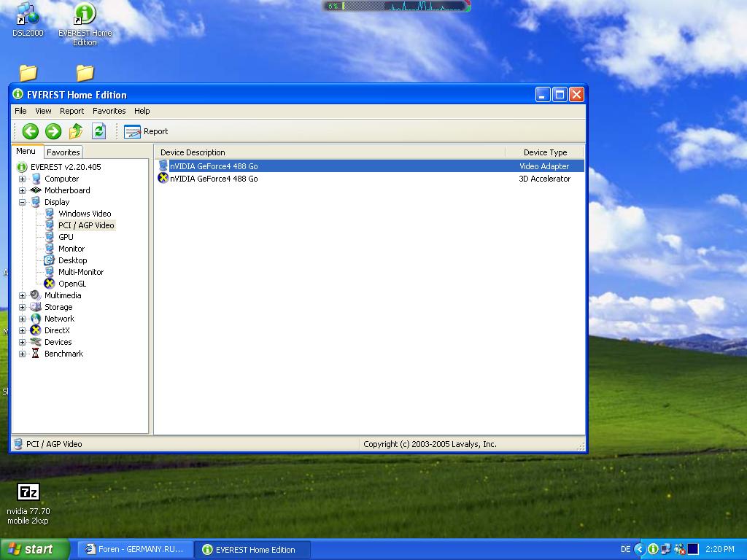The image size is (747, 560).
Task: Select GPU under Display
Action: click(66, 237)
